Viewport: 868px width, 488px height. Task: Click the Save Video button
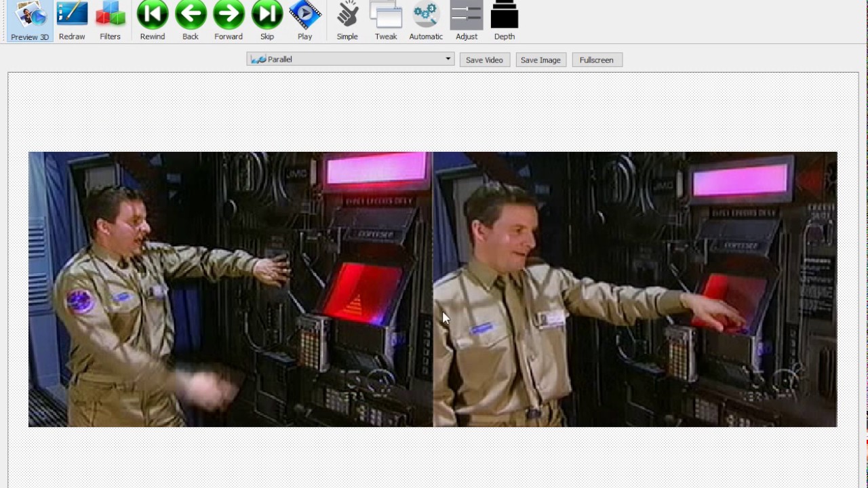tap(484, 60)
